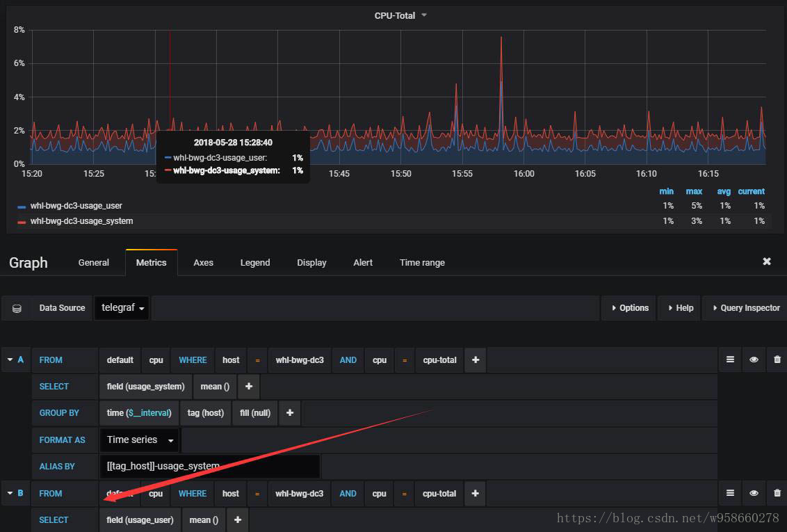787x532 pixels.
Task: Add a SELECT function in query B
Action: click(x=237, y=520)
